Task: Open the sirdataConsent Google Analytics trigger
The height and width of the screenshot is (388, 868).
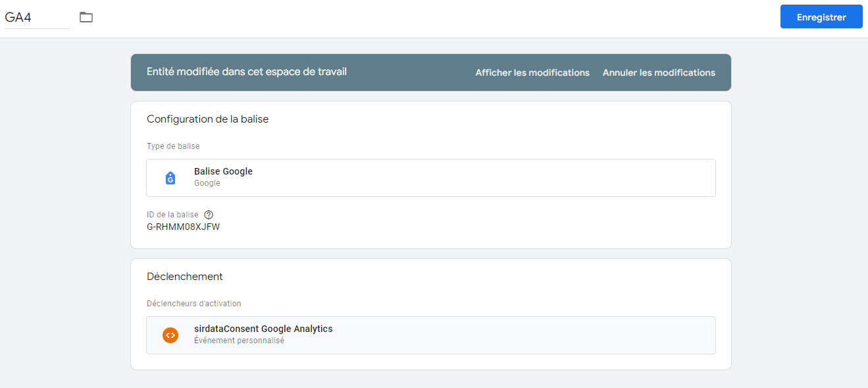Action: click(263, 329)
